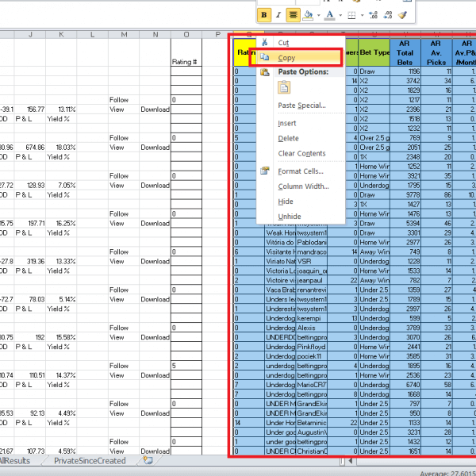
Task: Select column J header
Action: 30,35
